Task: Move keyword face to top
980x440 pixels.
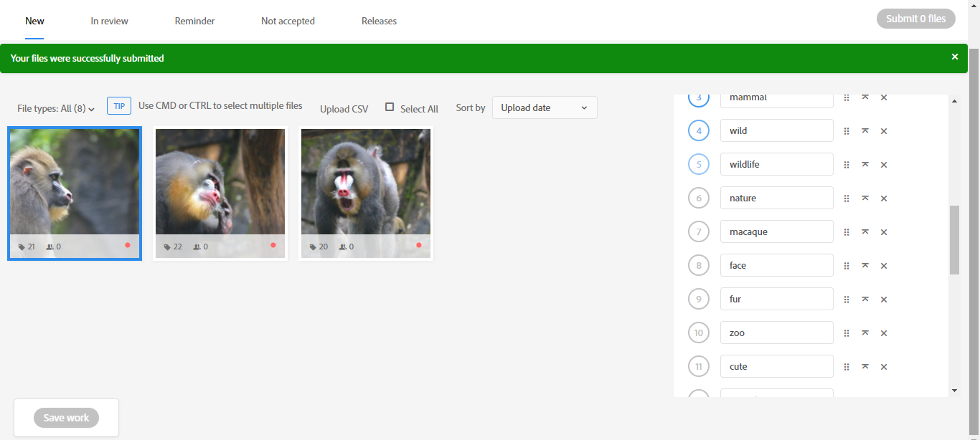Action: 865,265
